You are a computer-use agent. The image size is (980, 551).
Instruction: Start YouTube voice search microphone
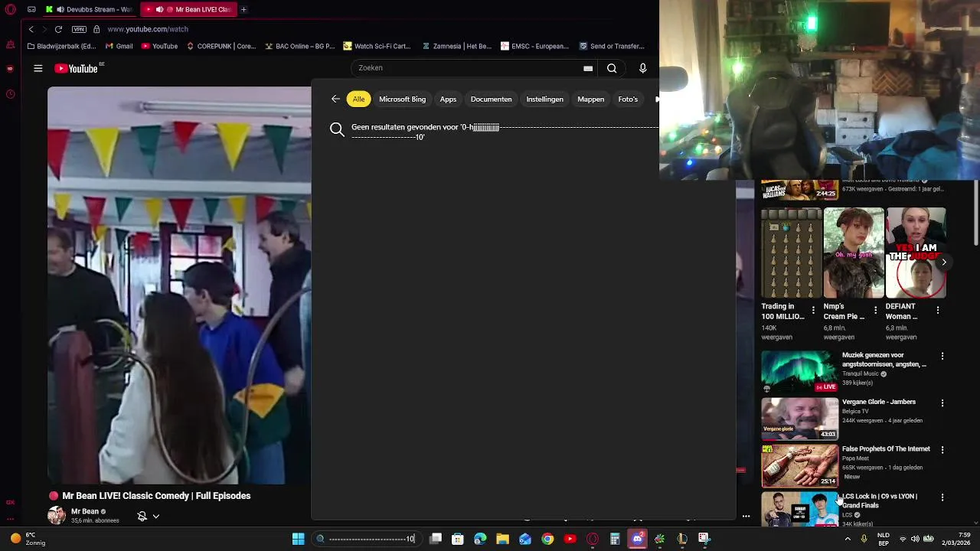[643, 68]
